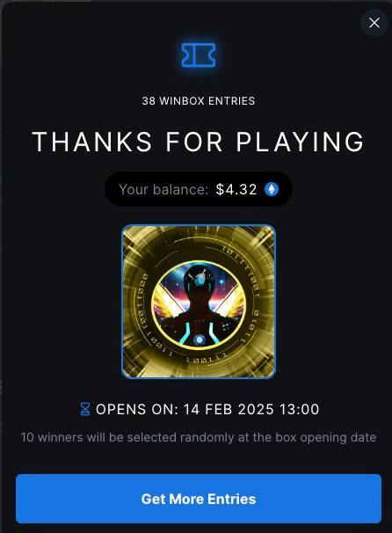
Task: Open the golden winbox prize image
Action: pyautogui.click(x=199, y=302)
